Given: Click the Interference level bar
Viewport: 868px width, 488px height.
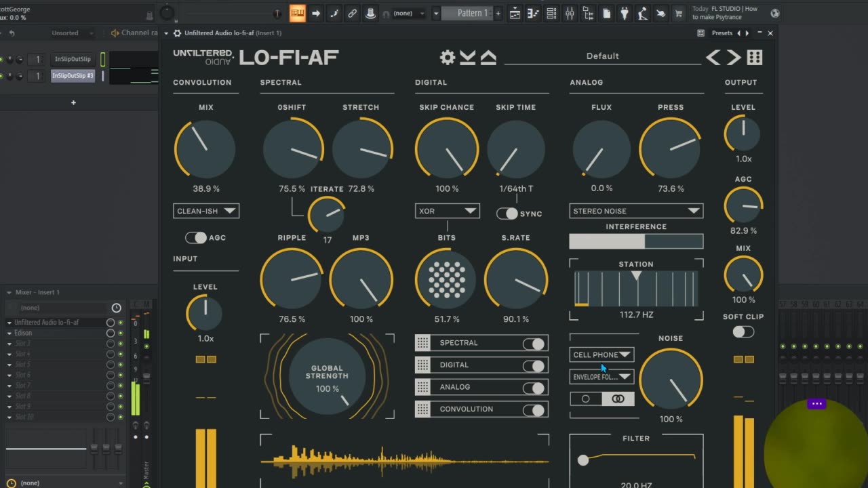Looking at the screenshot, I should pos(636,241).
